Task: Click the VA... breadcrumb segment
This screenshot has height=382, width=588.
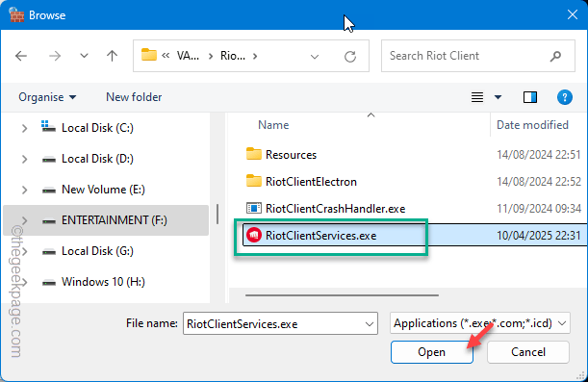Action: 188,56
